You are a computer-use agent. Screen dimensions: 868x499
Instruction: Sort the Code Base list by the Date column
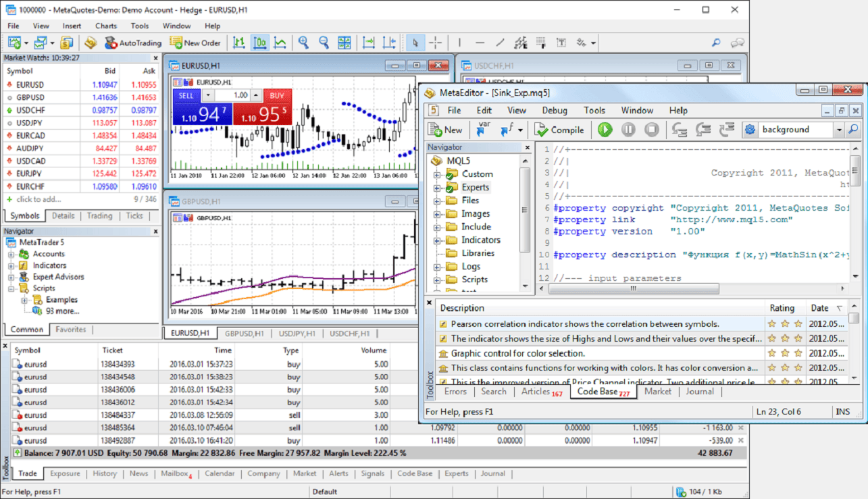[x=827, y=308]
